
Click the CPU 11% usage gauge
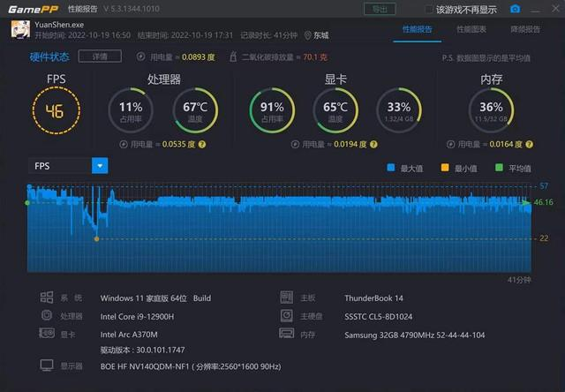131,110
